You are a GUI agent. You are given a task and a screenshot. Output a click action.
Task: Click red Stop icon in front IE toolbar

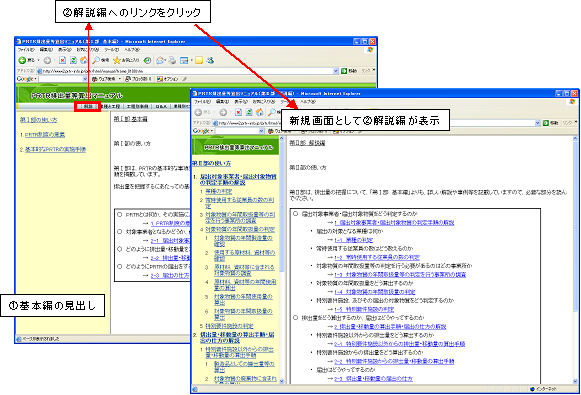click(238, 112)
